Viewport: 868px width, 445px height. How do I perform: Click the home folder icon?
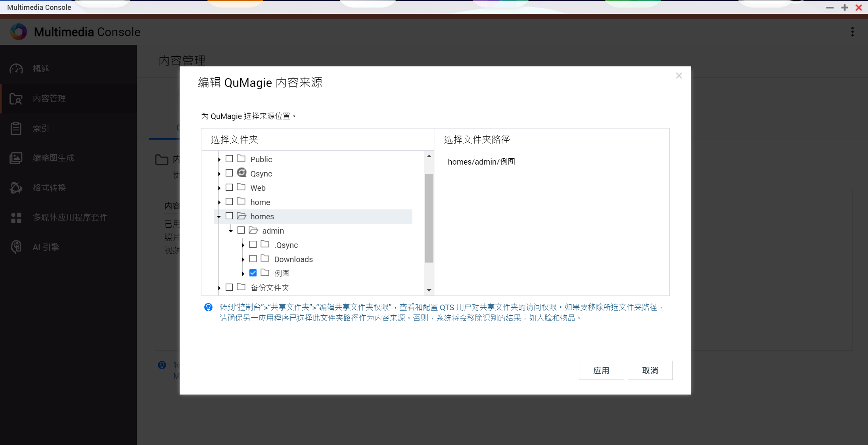(241, 201)
